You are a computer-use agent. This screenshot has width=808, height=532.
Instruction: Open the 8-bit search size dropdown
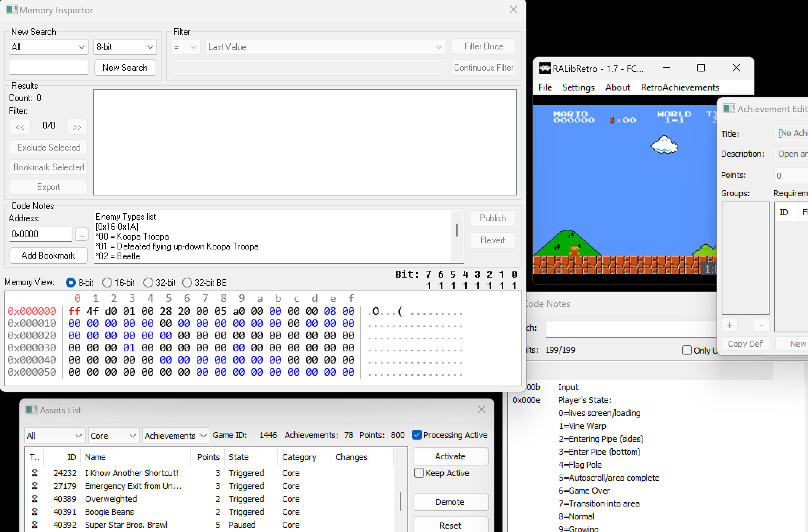click(125, 47)
